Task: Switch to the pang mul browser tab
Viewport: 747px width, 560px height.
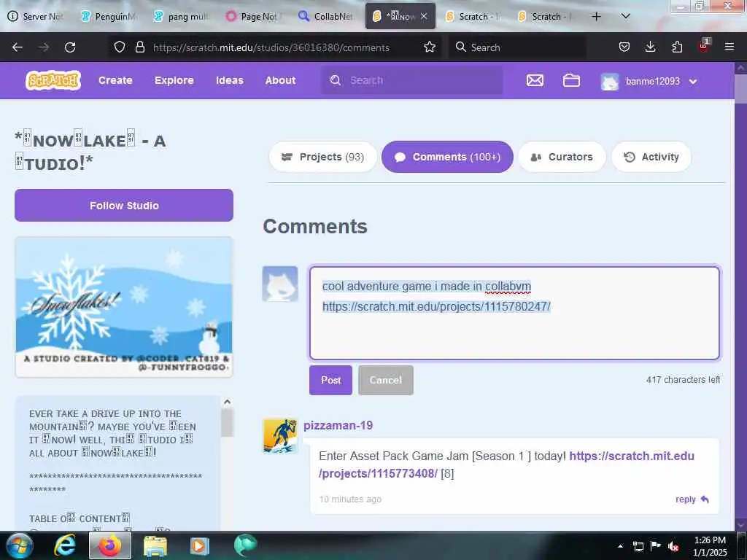Action: click(182, 17)
